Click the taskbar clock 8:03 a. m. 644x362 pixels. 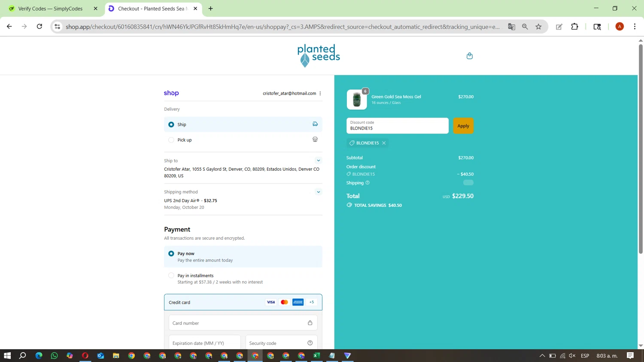pyautogui.click(x=607, y=356)
